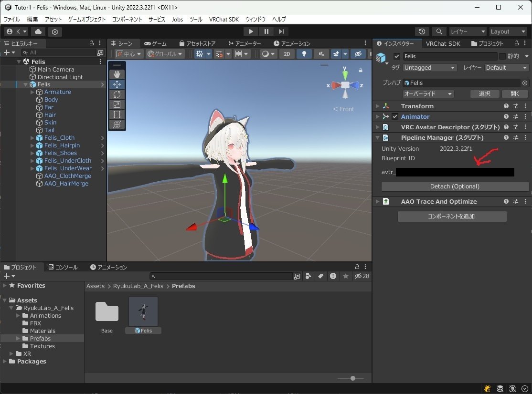Open the account K dropdown
This screenshot has height=394, width=532.
[x=17, y=31]
